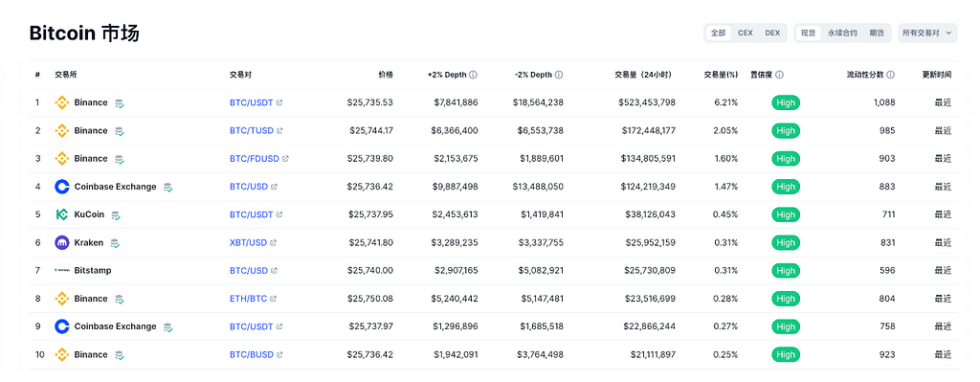This screenshot has height=382, width=980.
Task: Open the BTC/TUSD pair link
Action: click(252, 130)
